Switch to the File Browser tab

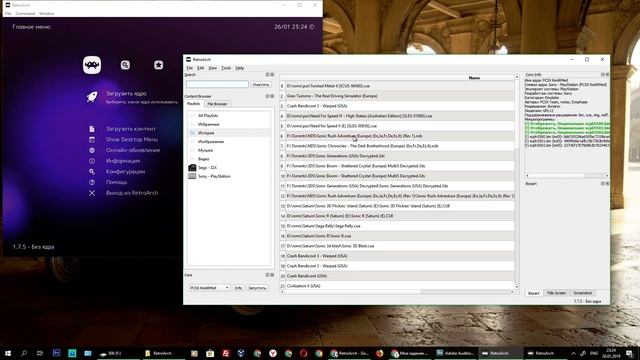point(217,104)
